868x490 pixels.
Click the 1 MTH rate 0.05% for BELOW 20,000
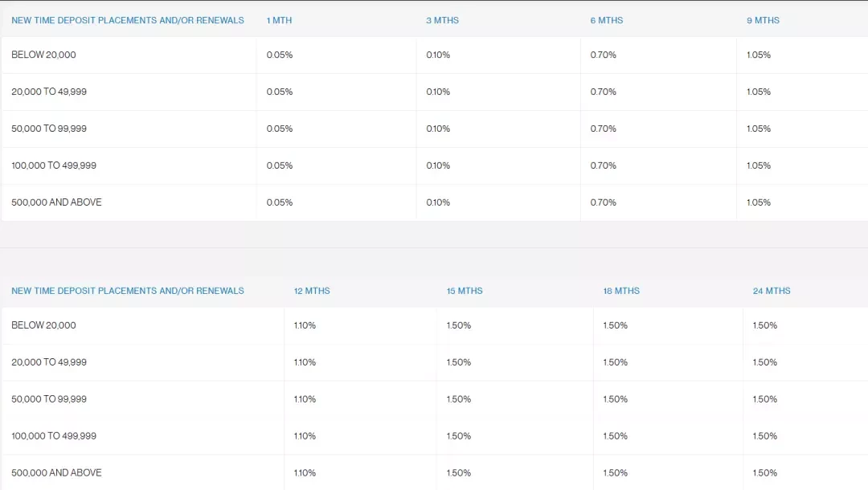coord(280,55)
